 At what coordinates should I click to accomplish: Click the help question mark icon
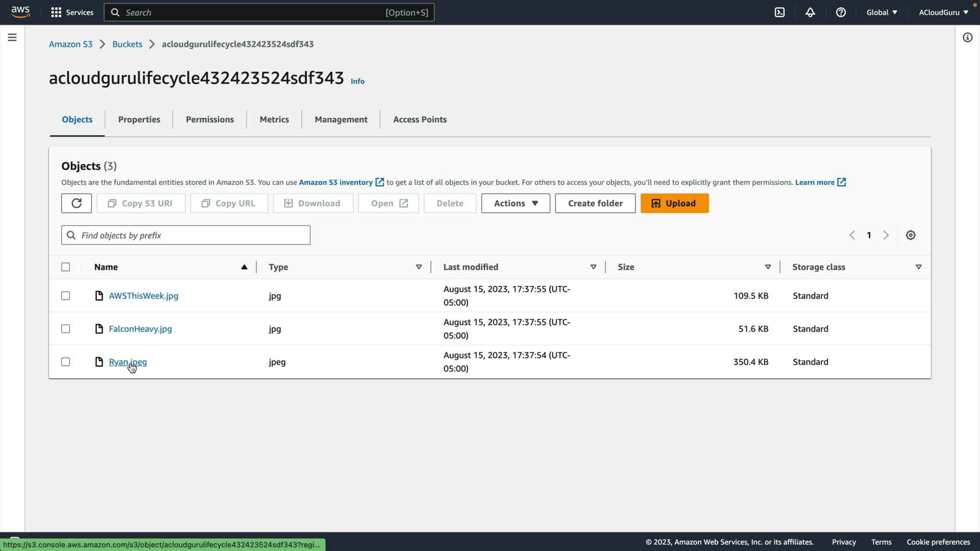point(841,12)
